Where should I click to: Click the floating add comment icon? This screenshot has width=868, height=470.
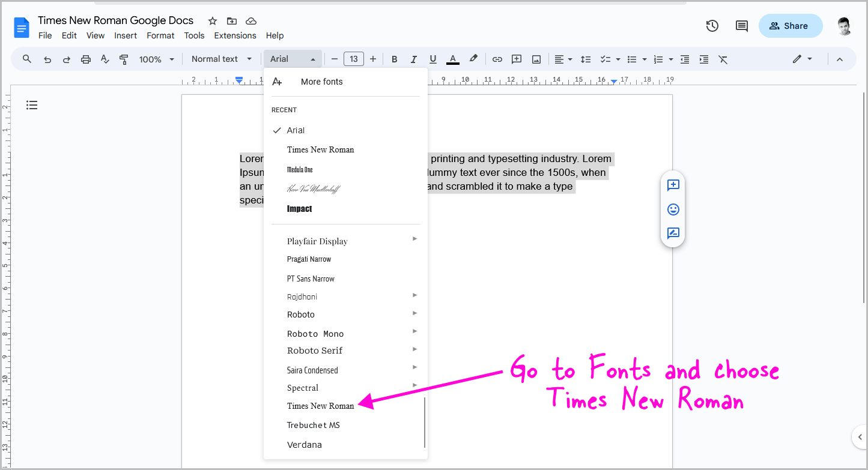click(673, 185)
